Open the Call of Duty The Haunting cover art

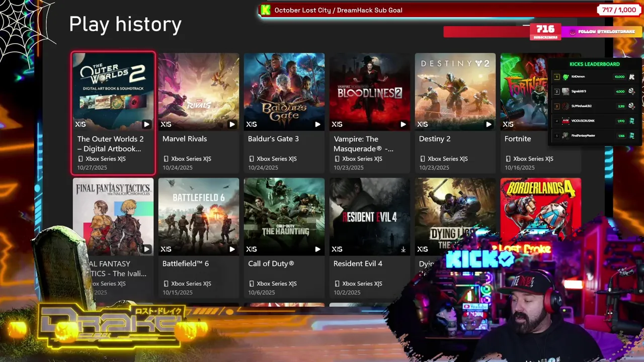click(284, 216)
